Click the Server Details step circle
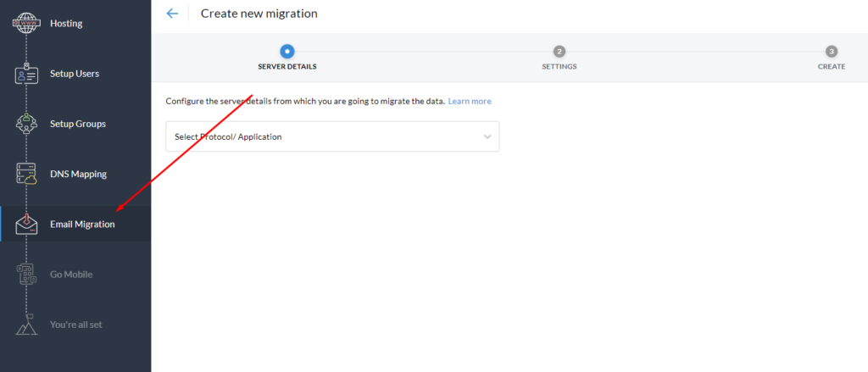The image size is (868, 372). [x=287, y=52]
